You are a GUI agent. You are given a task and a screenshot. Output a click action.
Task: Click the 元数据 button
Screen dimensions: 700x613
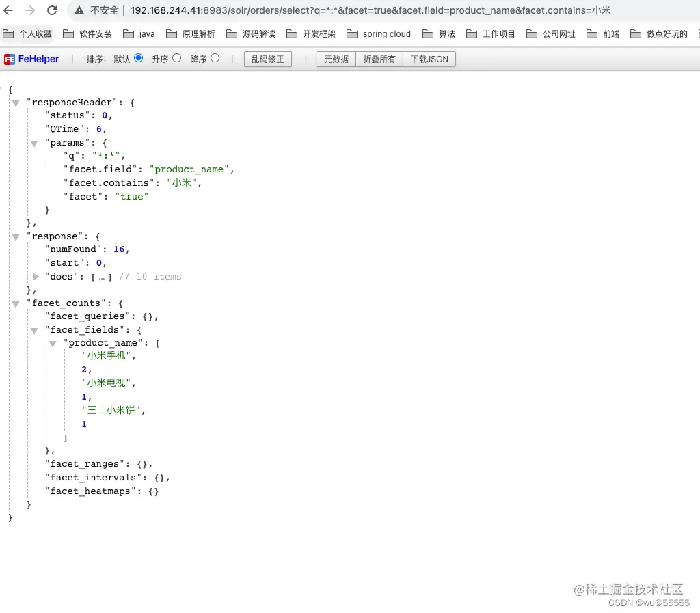[x=336, y=59]
